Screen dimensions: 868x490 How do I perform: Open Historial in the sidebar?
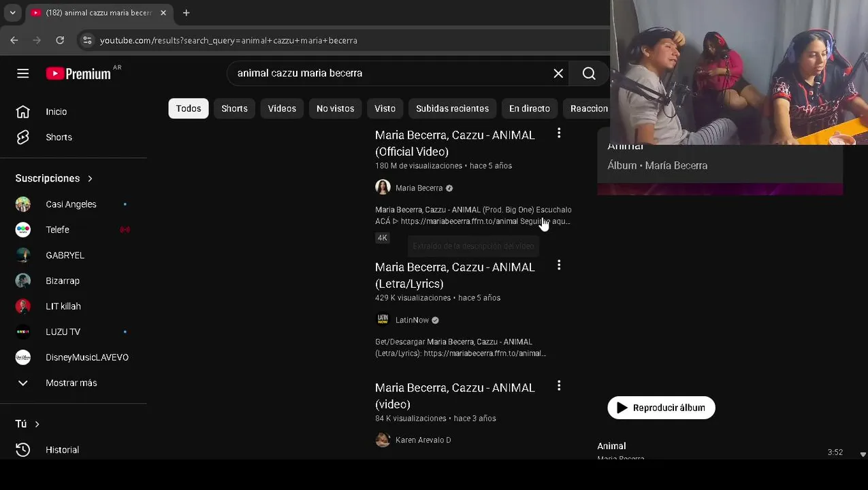click(62, 450)
